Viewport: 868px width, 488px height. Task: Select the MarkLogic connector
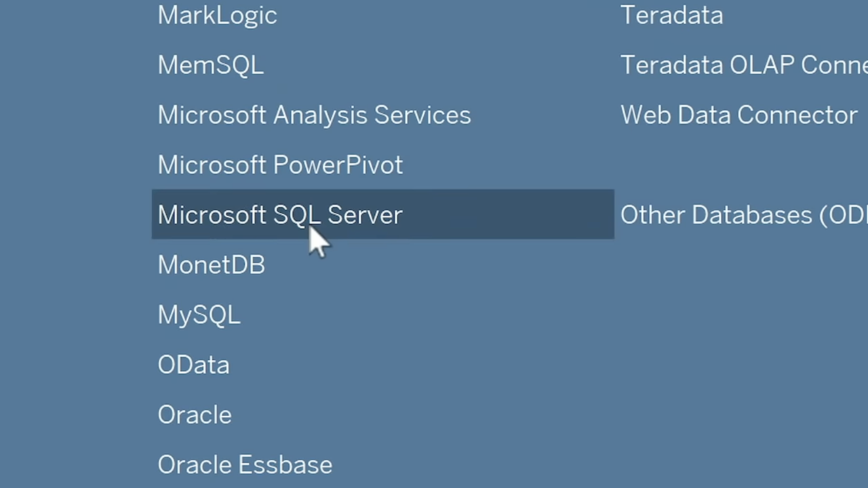pos(217,16)
